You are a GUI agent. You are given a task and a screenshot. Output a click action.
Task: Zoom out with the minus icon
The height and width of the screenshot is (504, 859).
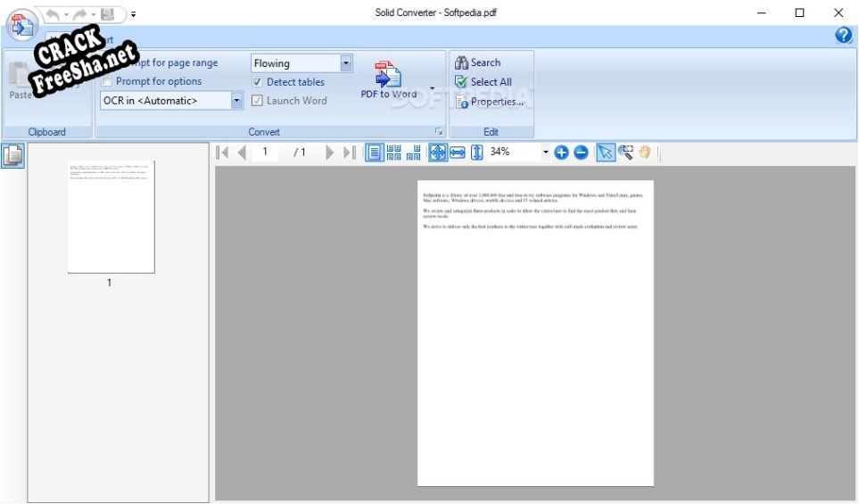point(581,153)
